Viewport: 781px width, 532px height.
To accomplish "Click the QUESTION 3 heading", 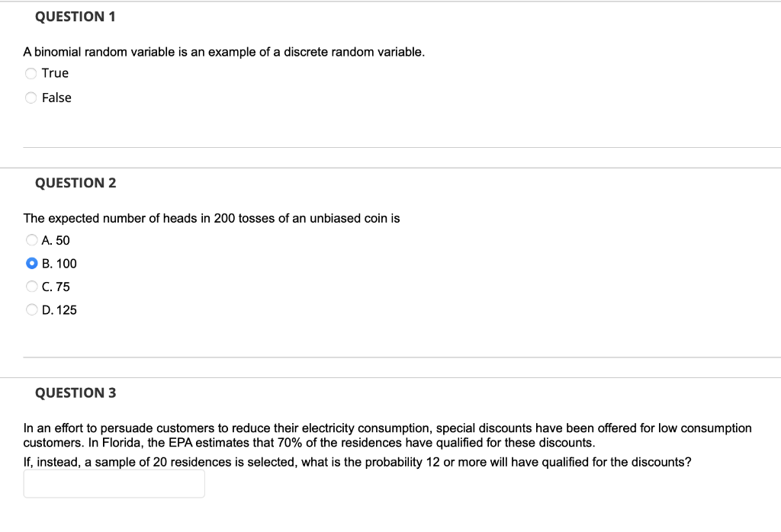I will point(76,393).
